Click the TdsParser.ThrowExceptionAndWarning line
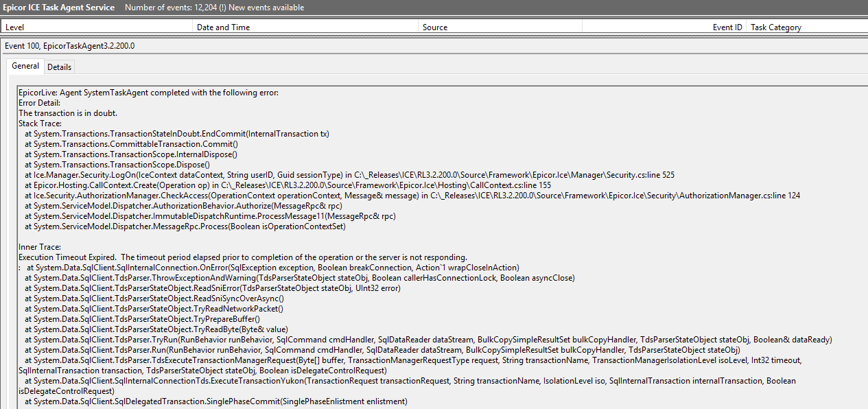The image size is (868, 409). coord(300,278)
